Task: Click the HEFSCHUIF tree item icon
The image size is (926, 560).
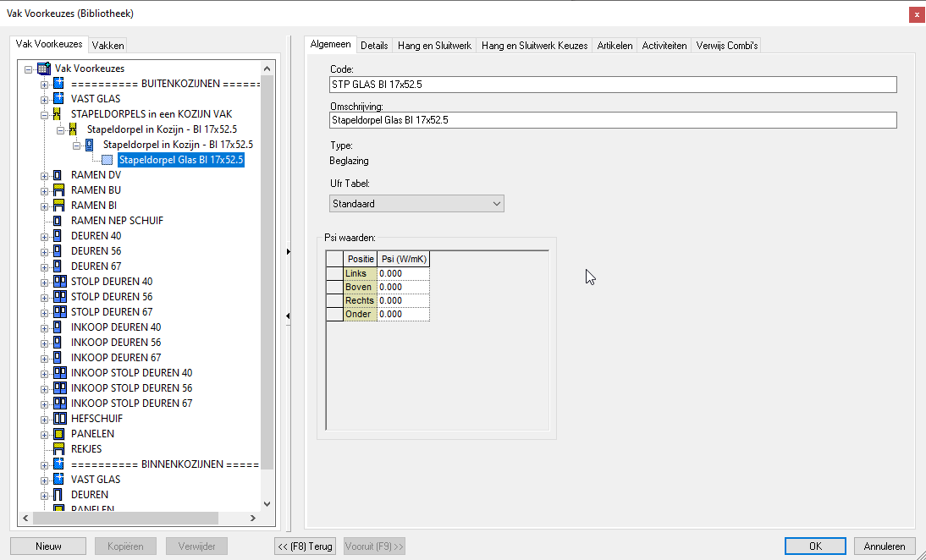Action: coord(59,419)
